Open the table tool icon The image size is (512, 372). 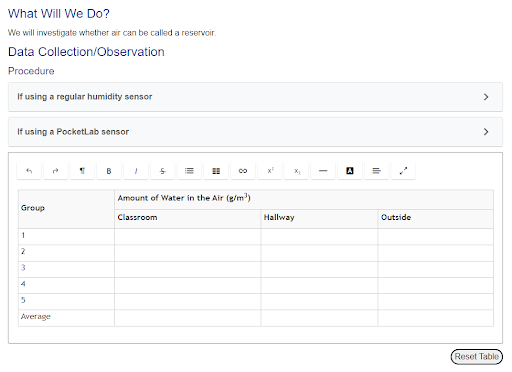pos(216,171)
